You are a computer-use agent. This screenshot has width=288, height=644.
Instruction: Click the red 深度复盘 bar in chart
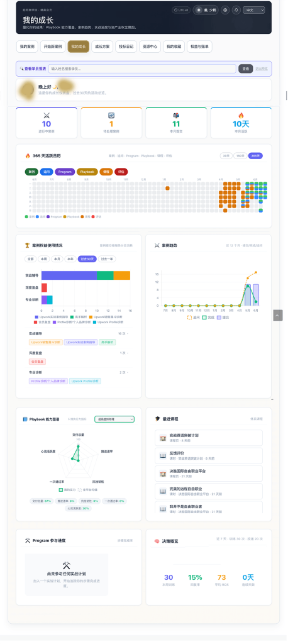pos(44,287)
